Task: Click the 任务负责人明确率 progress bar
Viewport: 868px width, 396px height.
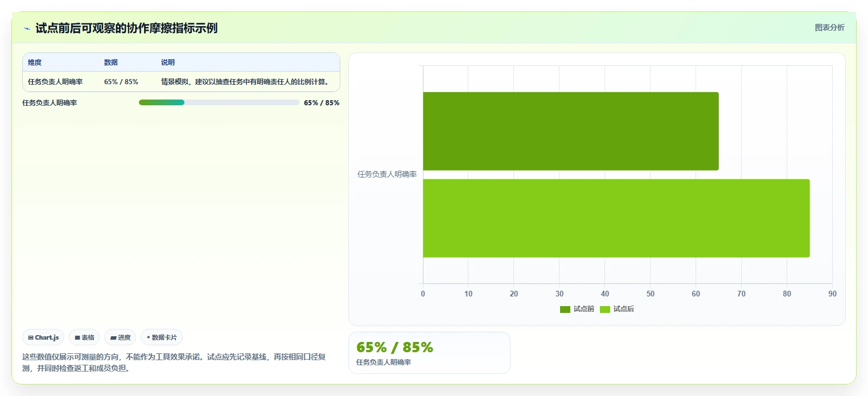Action: pyautogui.click(x=219, y=102)
